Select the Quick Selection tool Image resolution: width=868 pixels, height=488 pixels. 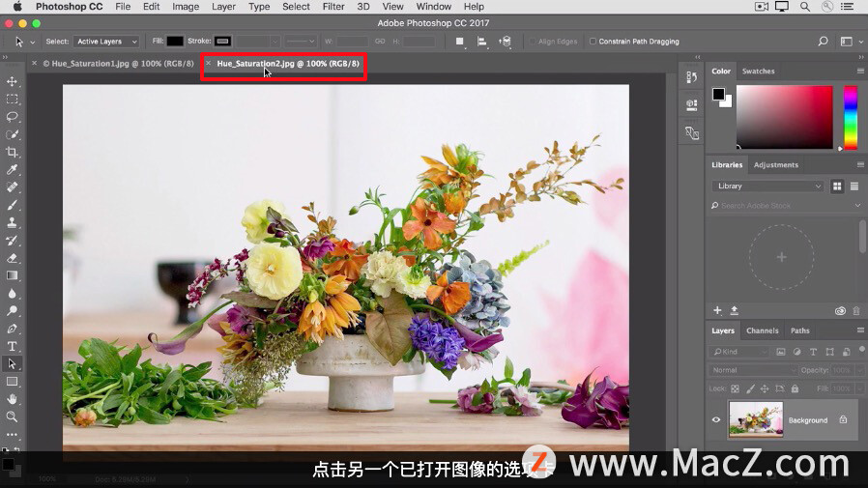12,134
